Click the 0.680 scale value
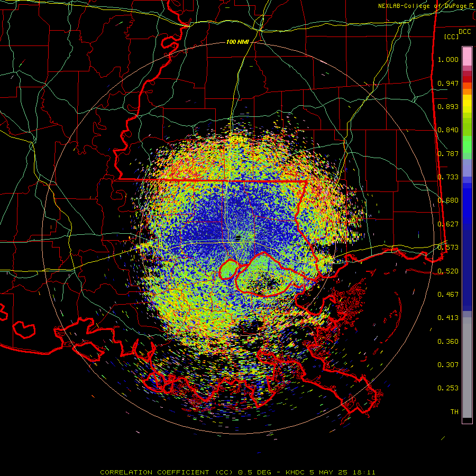The image size is (476, 476). (448, 200)
